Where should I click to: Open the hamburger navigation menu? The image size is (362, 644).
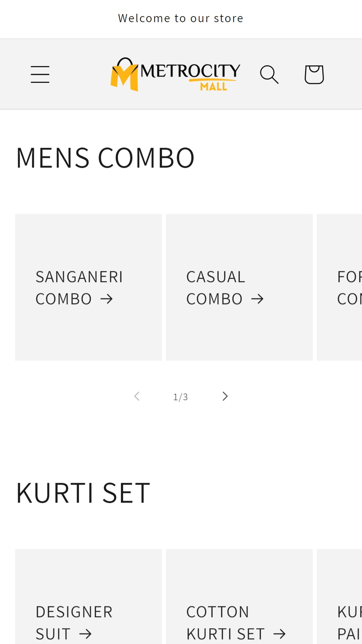tap(40, 74)
